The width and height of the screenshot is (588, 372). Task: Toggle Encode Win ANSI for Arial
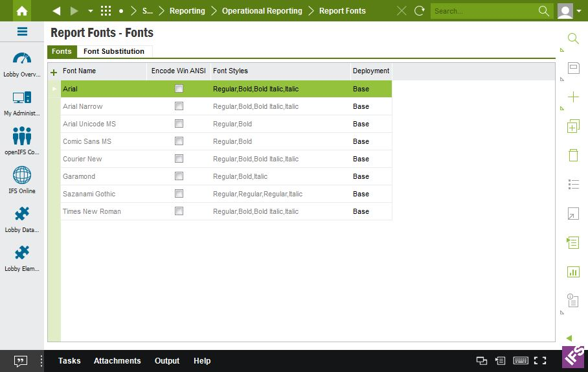coord(179,89)
